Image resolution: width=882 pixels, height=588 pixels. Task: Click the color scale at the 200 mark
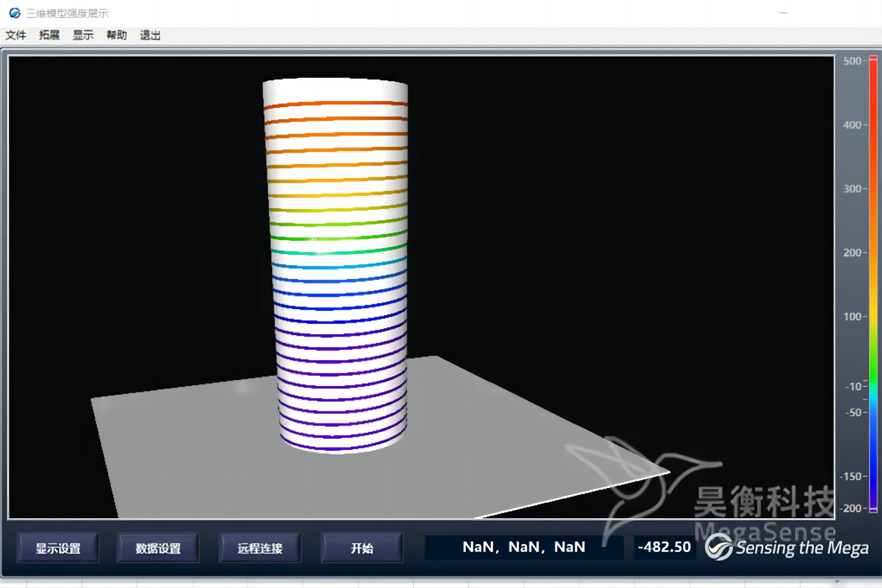click(x=873, y=253)
